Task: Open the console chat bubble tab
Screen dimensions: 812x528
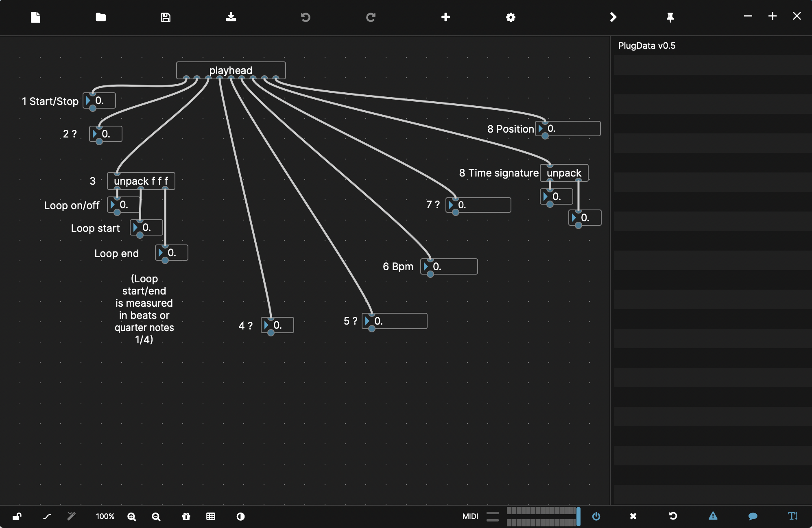Action: (753, 517)
